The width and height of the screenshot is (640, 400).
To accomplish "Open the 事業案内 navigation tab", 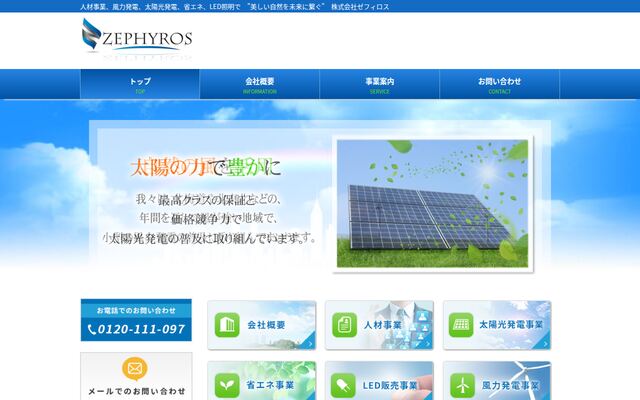I will (x=379, y=84).
